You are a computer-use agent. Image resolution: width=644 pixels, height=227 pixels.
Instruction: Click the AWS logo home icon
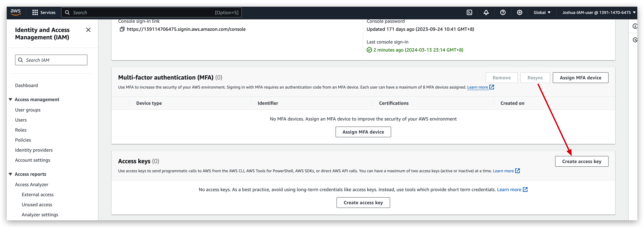[x=16, y=12]
